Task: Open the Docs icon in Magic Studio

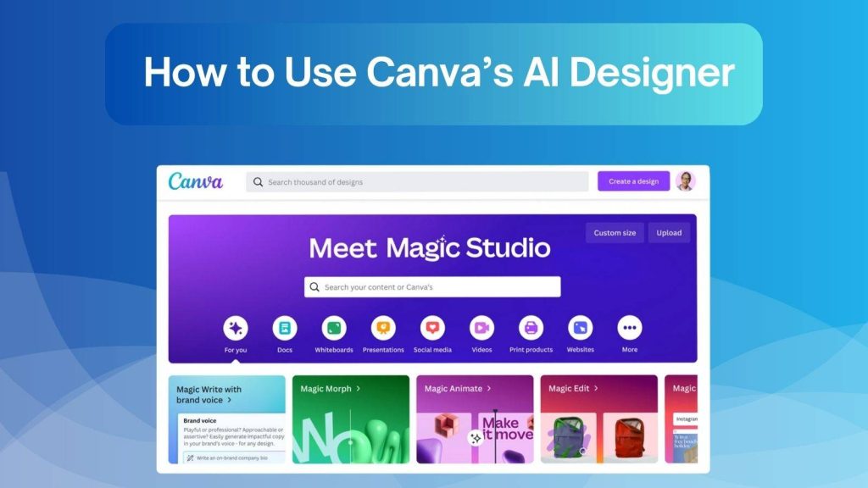Action: click(x=284, y=326)
